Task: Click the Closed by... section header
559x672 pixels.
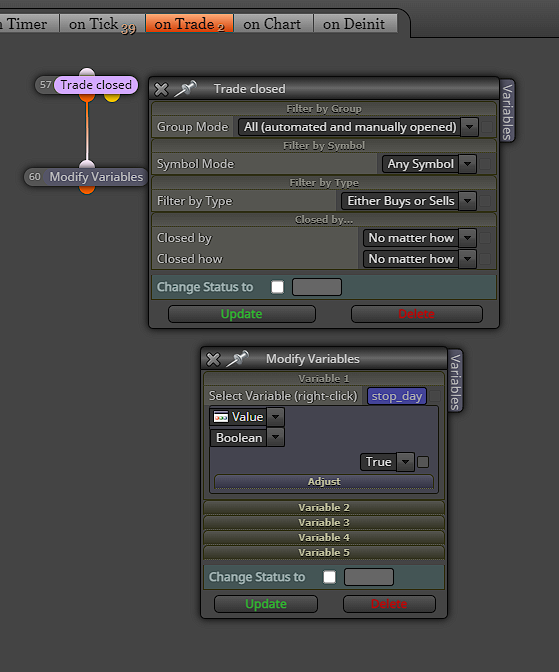Action: coord(324,219)
